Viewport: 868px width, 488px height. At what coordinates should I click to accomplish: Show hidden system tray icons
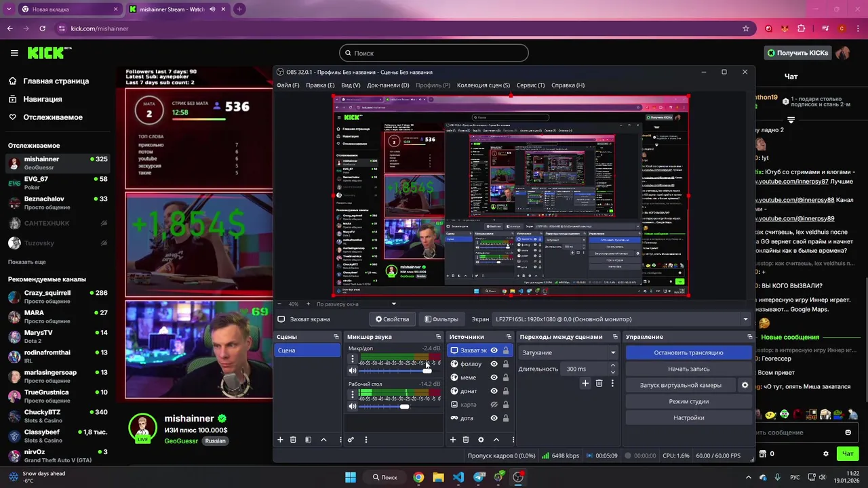coord(749,477)
